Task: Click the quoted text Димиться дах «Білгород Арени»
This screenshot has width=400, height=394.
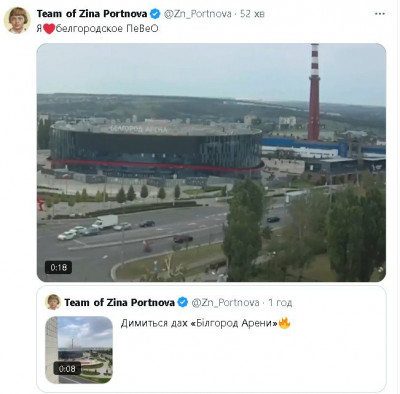Action: pyautogui.click(x=199, y=323)
